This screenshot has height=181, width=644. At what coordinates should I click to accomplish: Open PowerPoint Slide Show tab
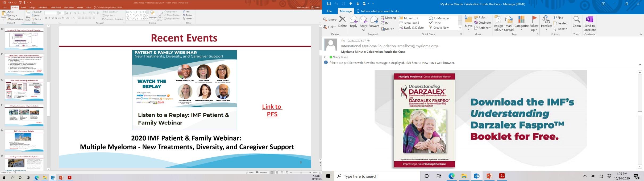point(69,7)
